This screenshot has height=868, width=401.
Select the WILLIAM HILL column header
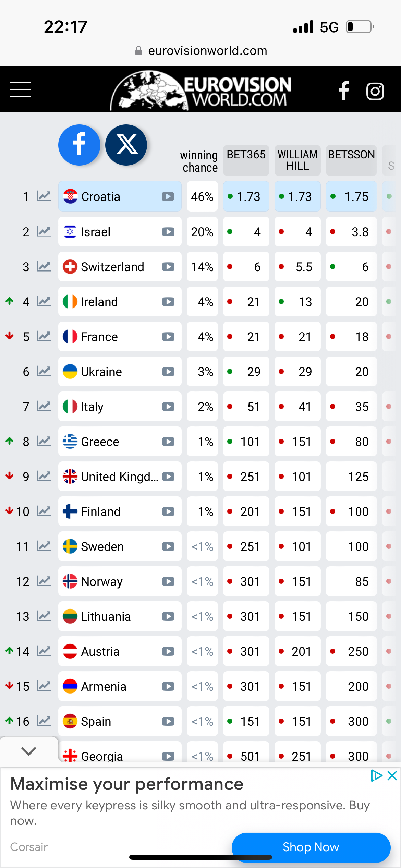[x=297, y=160]
